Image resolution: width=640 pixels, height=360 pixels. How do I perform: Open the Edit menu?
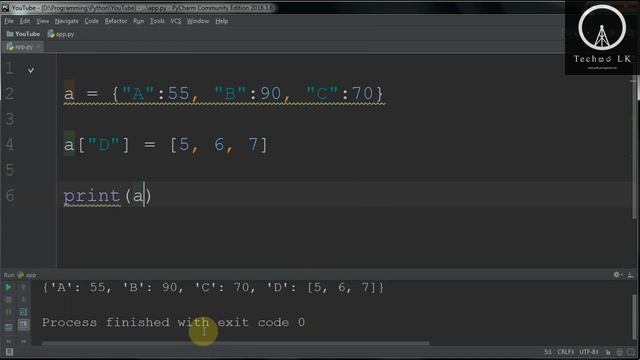(x=25, y=21)
